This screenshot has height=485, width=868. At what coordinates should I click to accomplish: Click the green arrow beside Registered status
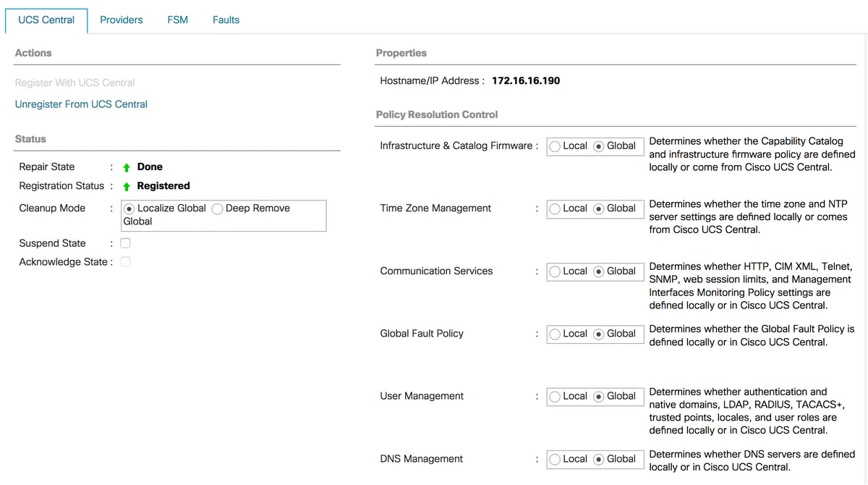pyautogui.click(x=127, y=186)
